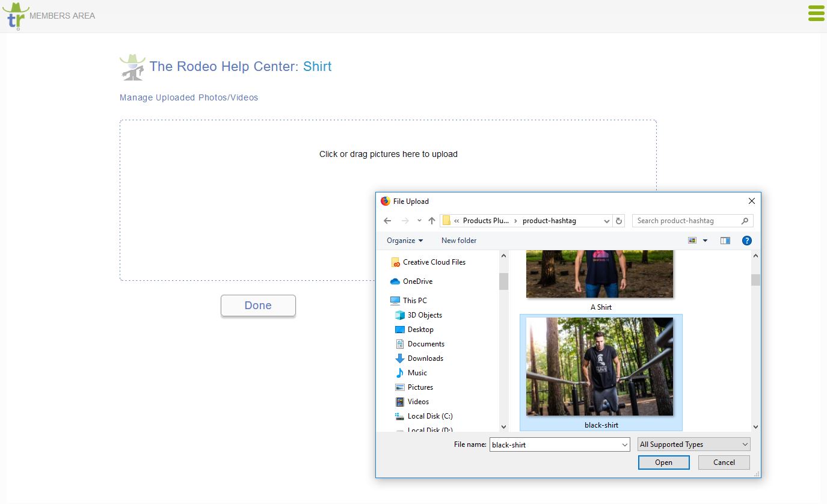Refresh the product-hashtag folder
This screenshot has width=827, height=504.
(619, 221)
